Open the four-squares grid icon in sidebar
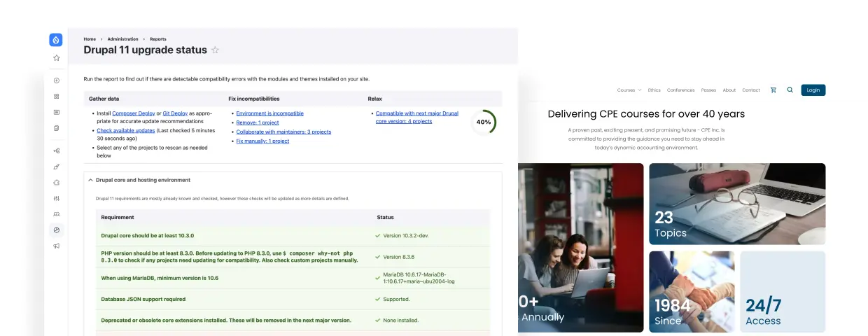 coord(57,96)
